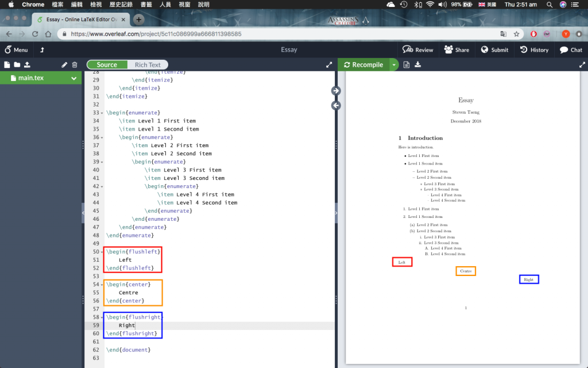This screenshot has height=368, width=588.
Task: Create a new folder icon
Action: pos(17,64)
